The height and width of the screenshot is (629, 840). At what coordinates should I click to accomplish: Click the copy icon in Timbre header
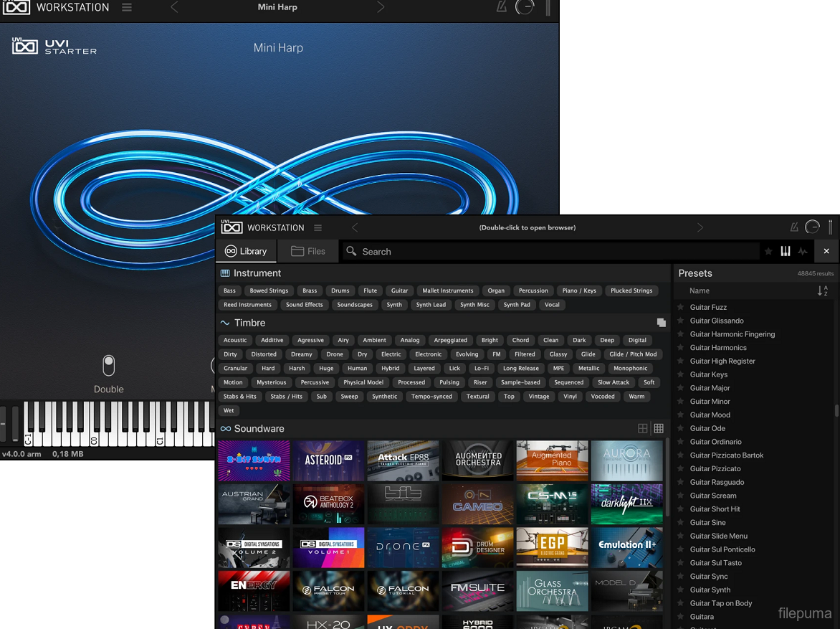662,323
